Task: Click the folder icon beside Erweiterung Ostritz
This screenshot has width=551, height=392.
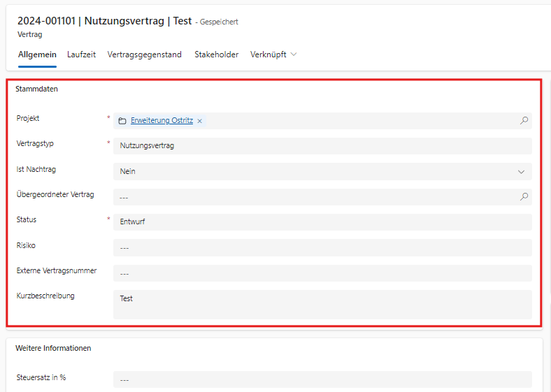Action: click(122, 121)
